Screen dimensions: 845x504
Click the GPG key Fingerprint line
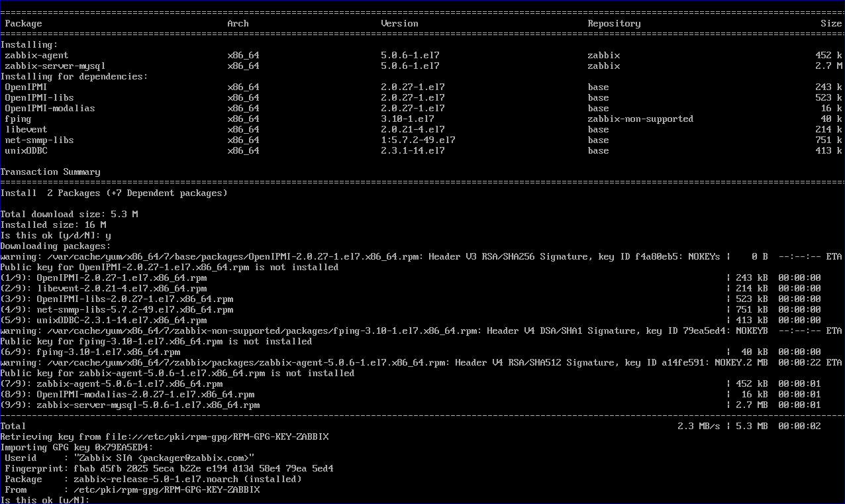[x=170, y=469]
